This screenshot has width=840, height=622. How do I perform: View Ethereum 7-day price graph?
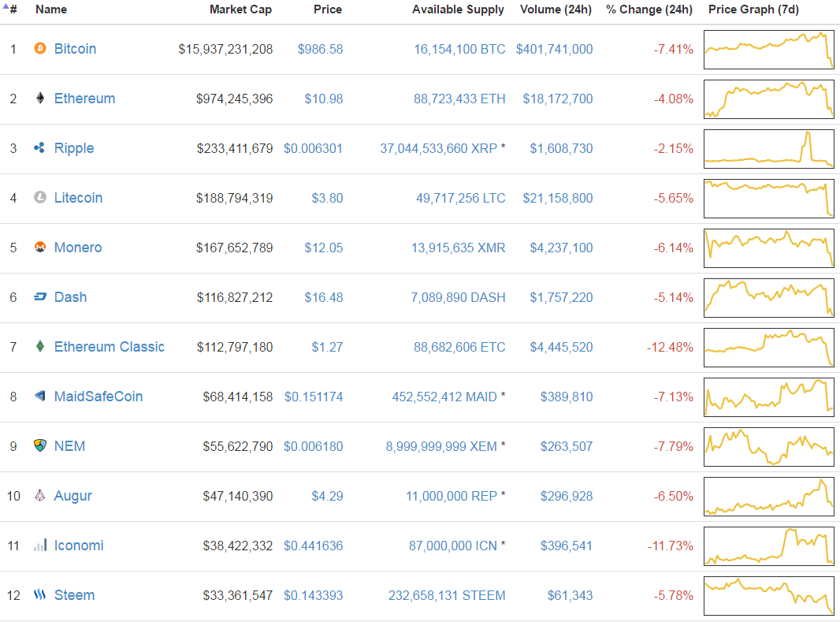[x=769, y=99]
